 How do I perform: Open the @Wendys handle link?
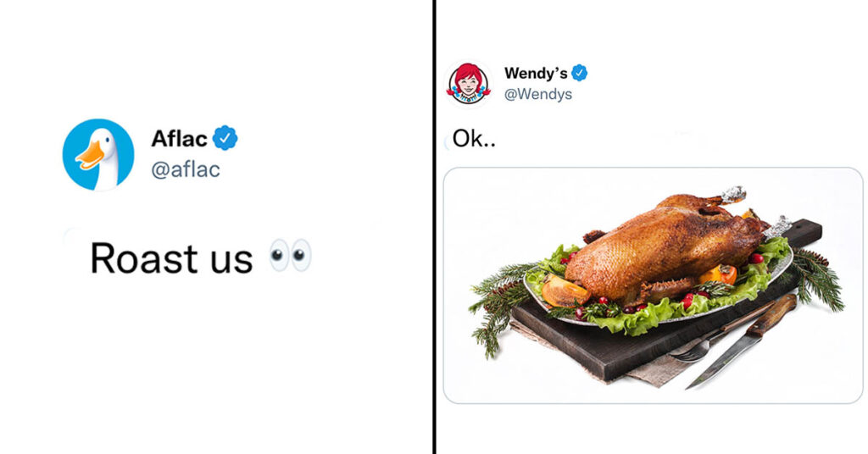(538, 94)
